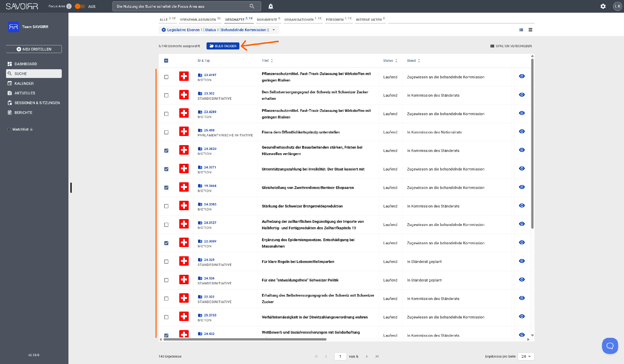Screen dimensions: 624x364
Task: Toggle watch eye for item 25.450
Action: (x=522, y=131)
